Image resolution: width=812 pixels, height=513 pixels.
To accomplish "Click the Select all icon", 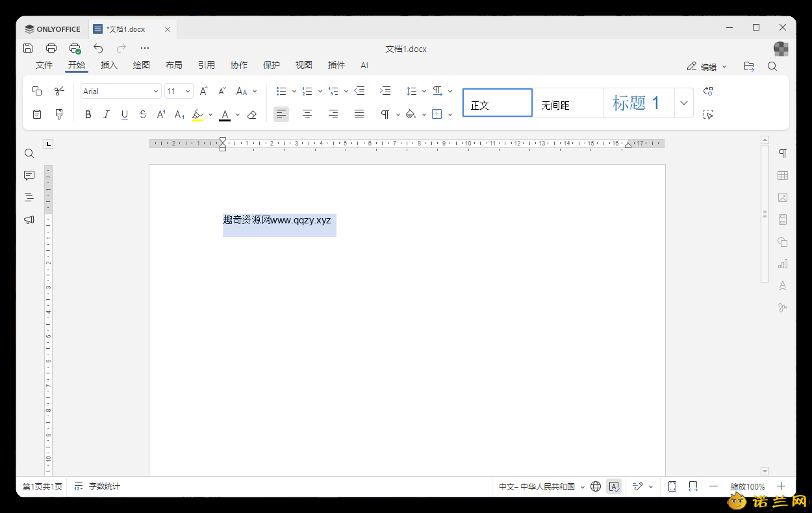I will 708,114.
